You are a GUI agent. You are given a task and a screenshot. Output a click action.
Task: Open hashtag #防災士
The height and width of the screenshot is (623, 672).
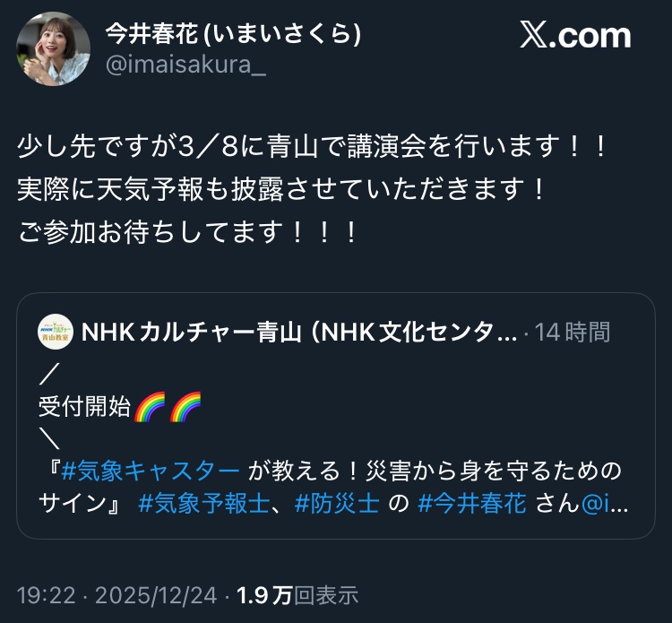pyautogui.click(x=337, y=504)
